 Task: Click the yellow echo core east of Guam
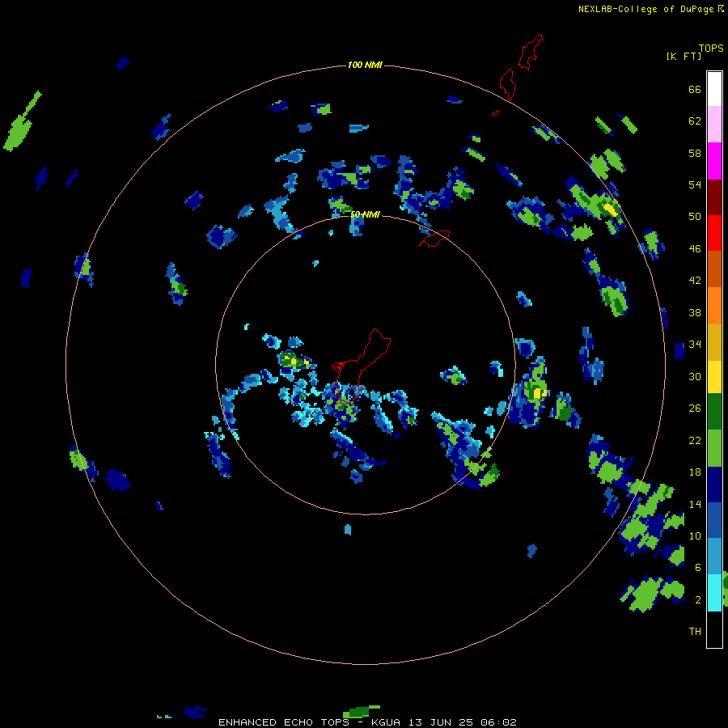click(x=539, y=393)
